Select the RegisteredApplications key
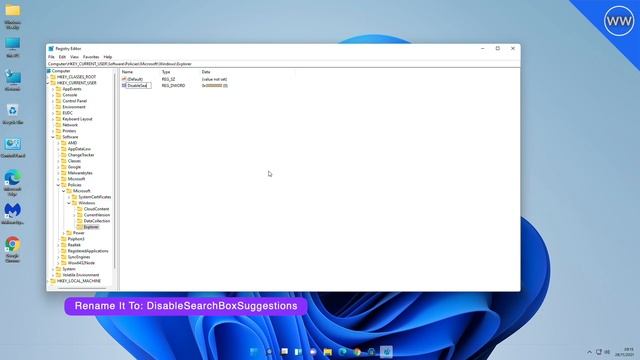Screen dimensions: 640x360 coord(88,251)
